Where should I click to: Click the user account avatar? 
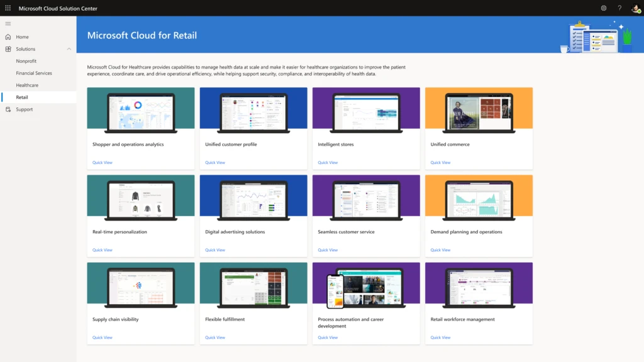point(635,8)
